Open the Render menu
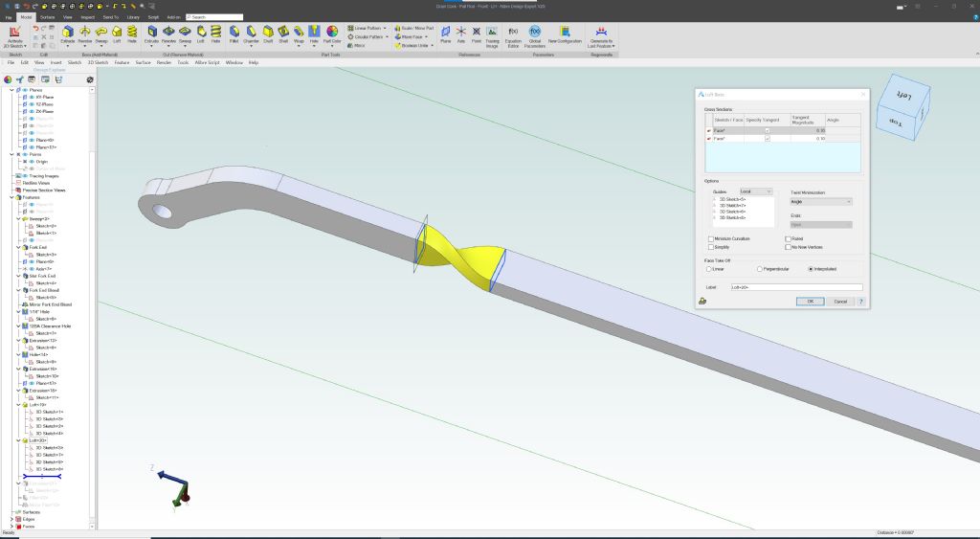 coord(164,62)
